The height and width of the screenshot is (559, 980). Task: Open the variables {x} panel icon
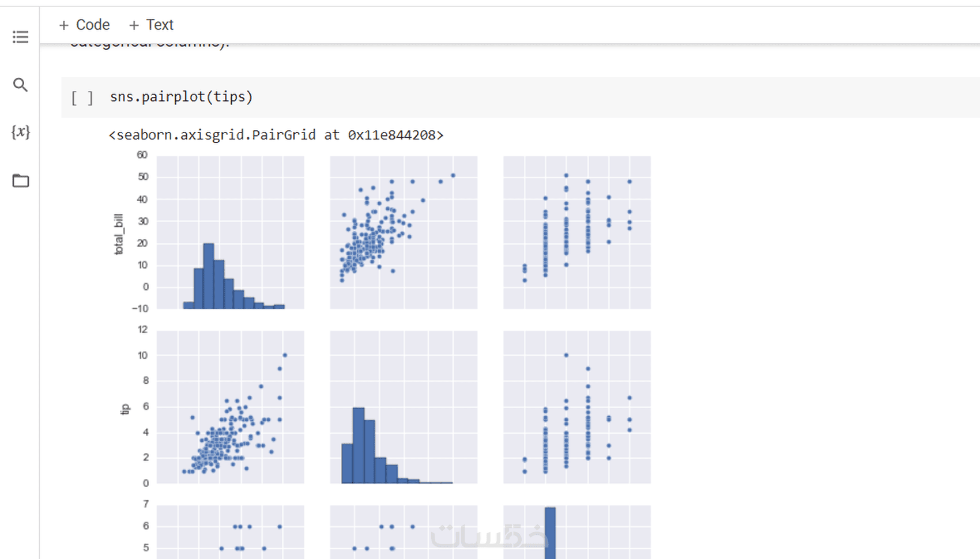(x=20, y=132)
